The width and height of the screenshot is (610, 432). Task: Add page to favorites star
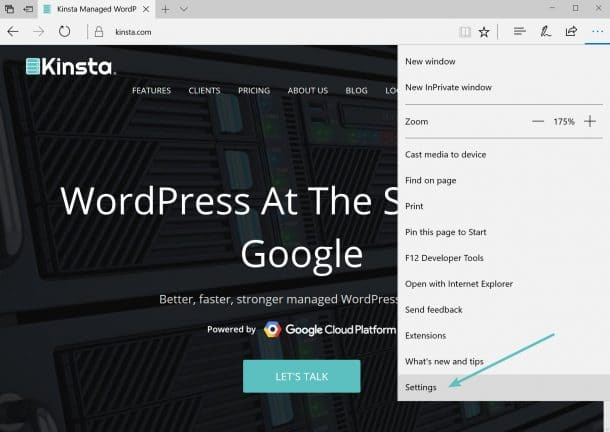point(484,31)
